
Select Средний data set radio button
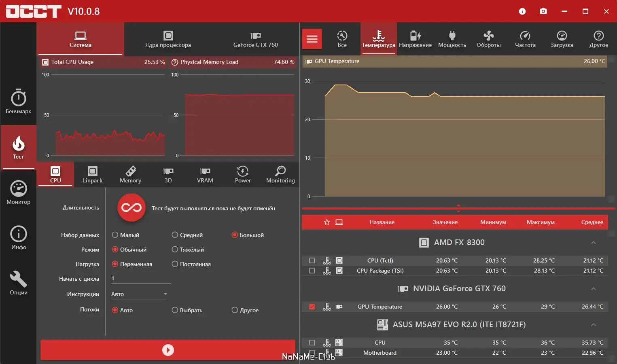(187, 235)
